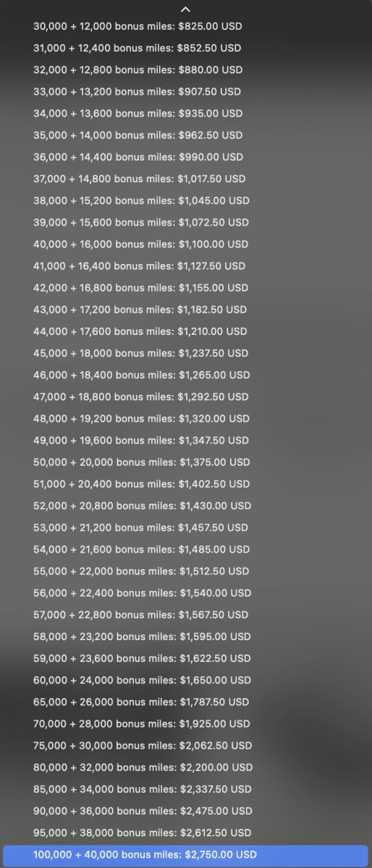372x868 pixels.
Task: Select 33,000 + 13,200 bonus miles option
Action: (186, 92)
